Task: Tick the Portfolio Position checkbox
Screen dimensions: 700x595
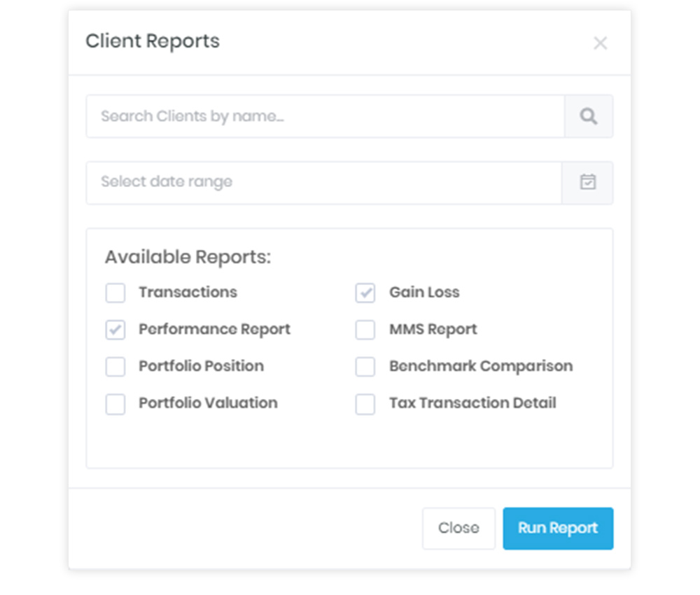Action: tap(115, 367)
